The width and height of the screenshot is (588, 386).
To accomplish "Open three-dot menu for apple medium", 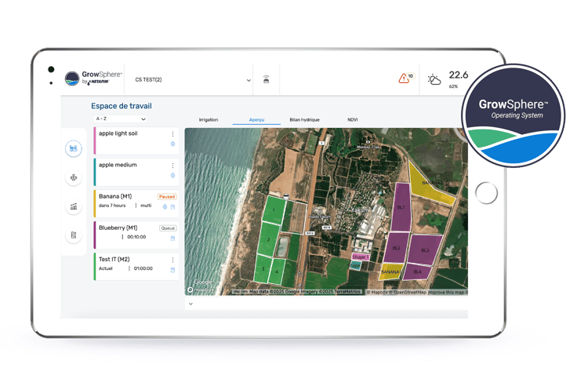I will tap(172, 166).
